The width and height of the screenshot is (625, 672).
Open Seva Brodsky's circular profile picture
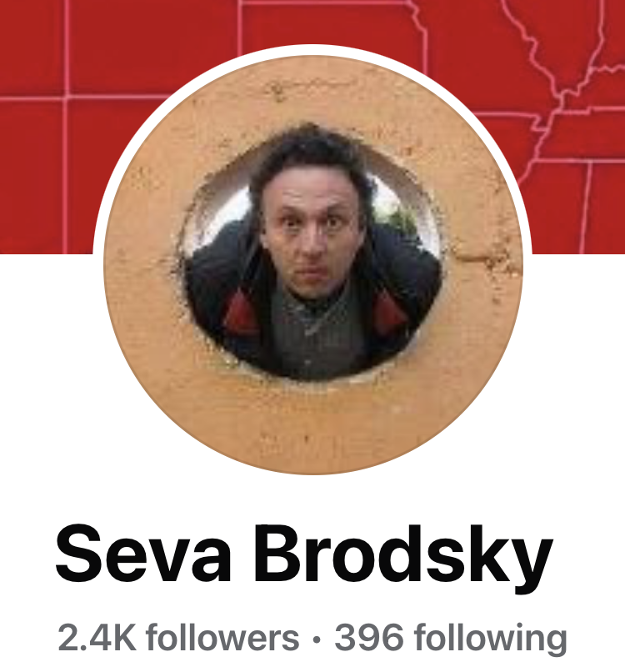(x=313, y=265)
